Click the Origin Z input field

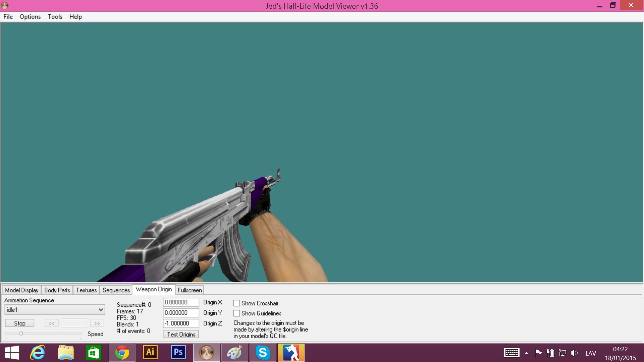pyautogui.click(x=181, y=323)
